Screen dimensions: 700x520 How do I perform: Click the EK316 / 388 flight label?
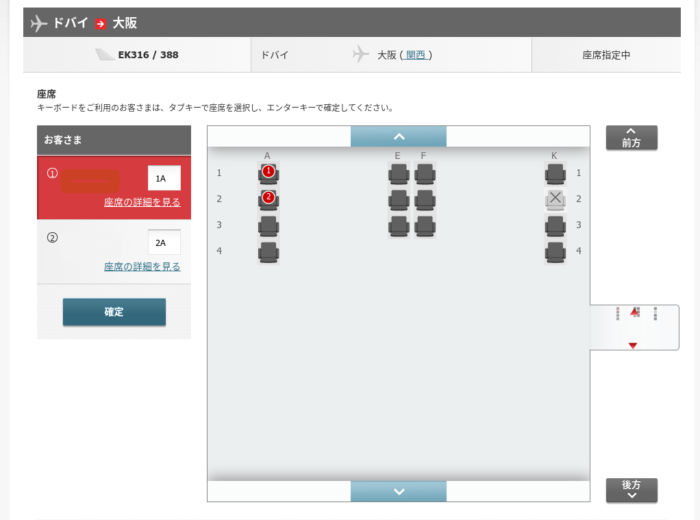(148, 55)
